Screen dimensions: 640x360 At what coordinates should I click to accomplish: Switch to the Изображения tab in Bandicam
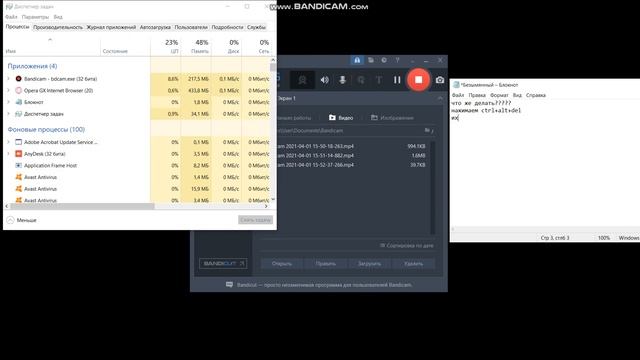[392, 118]
